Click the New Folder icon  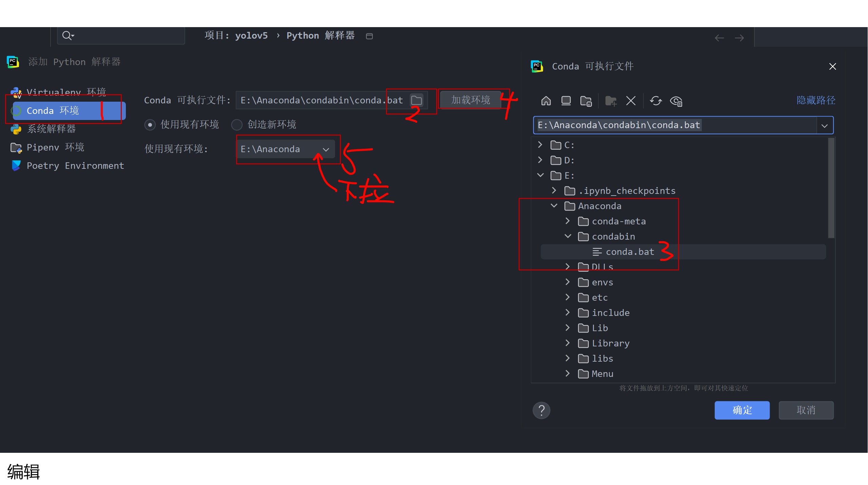tap(611, 101)
